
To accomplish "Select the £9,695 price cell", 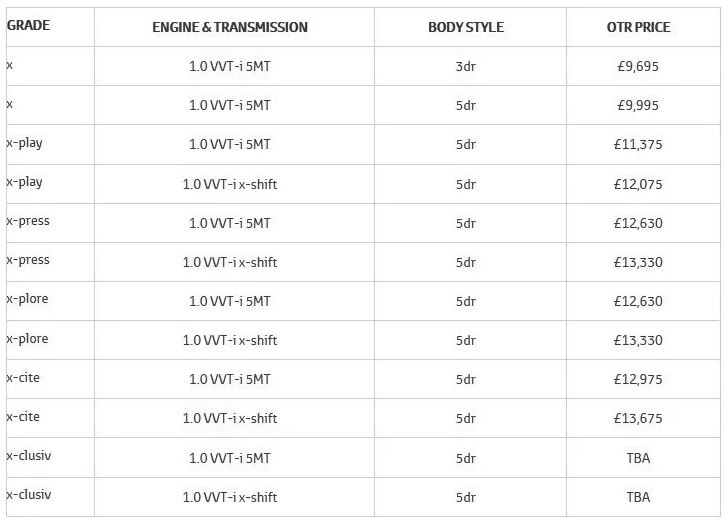I will pyautogui.click(x=638, y=66).
